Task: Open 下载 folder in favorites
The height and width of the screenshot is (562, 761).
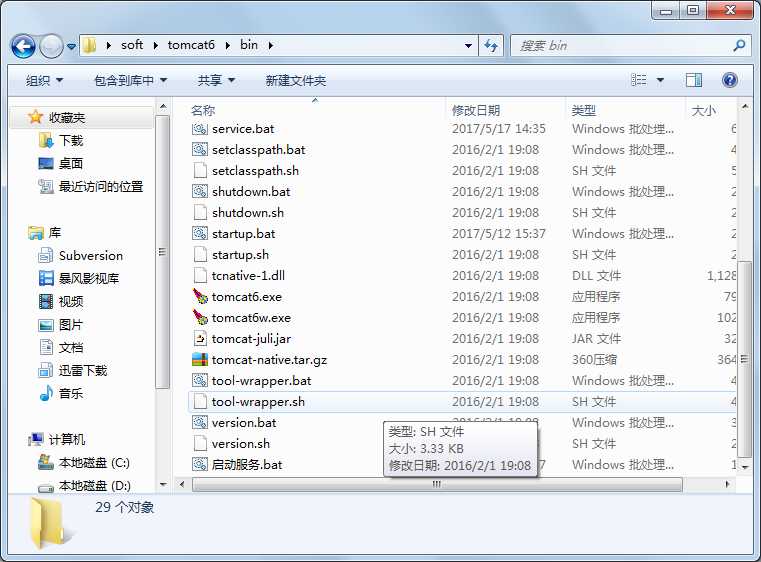Action: (x=71, y=140)
